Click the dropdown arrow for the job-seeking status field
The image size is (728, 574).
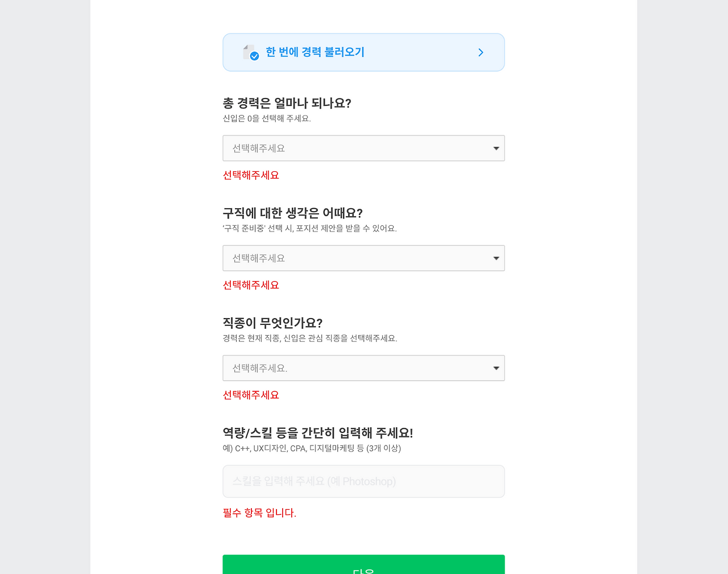click(x=495, y=258)
